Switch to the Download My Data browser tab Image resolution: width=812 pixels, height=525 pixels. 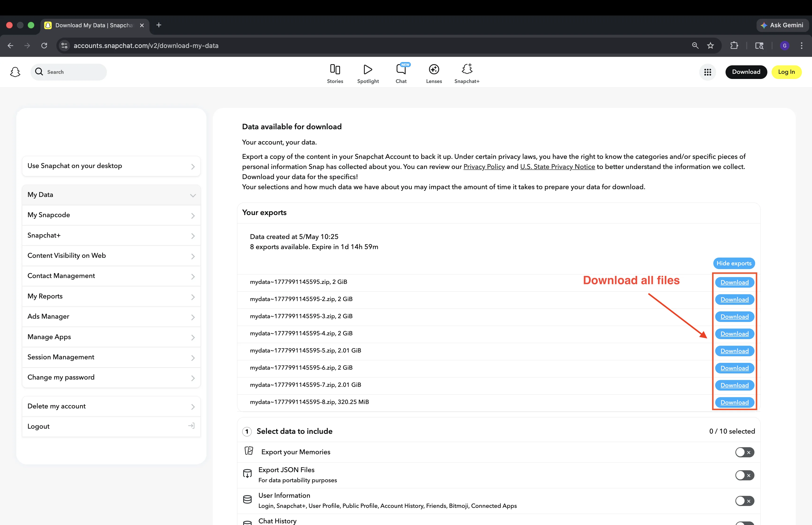pos(95,26)
